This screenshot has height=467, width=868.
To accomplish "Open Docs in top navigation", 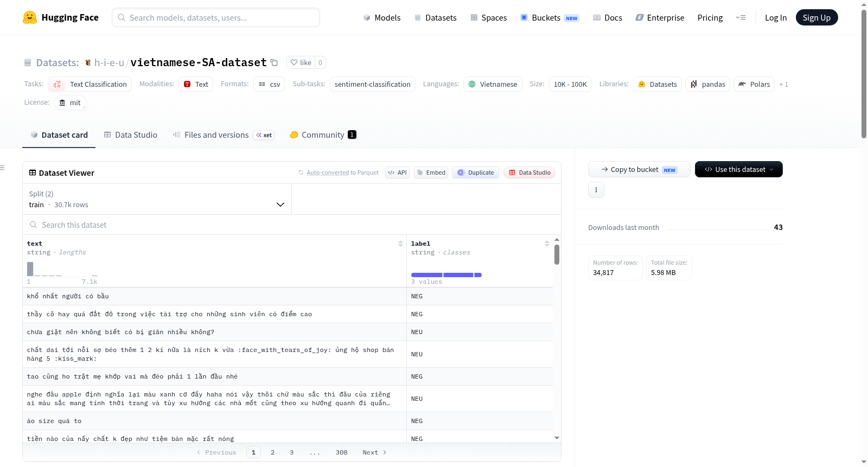I will pyautogui.click(x=607, y=17).
